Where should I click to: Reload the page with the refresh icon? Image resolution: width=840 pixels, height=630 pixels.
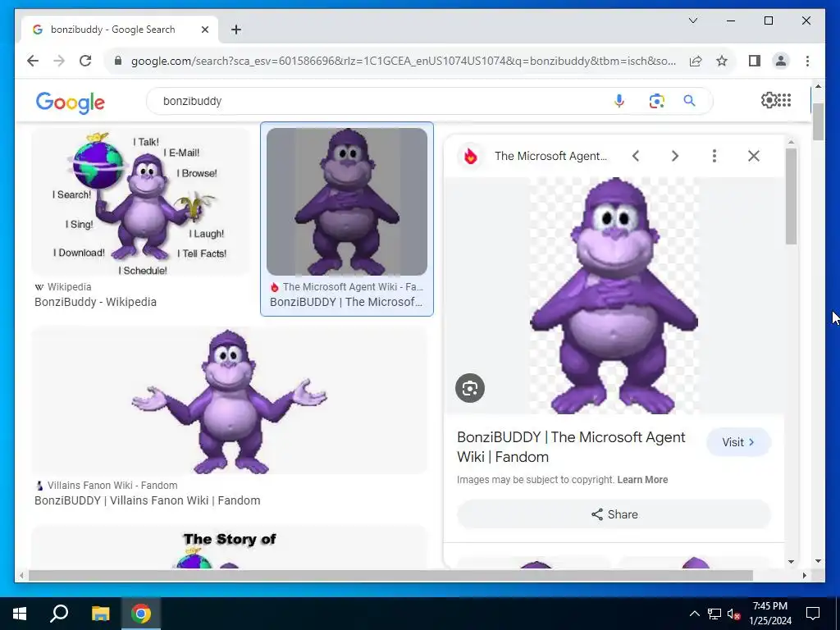(85, 61)
